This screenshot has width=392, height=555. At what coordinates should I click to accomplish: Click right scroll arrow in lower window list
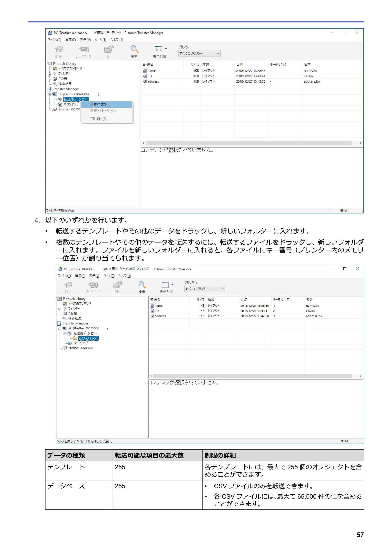click(361, 376)
